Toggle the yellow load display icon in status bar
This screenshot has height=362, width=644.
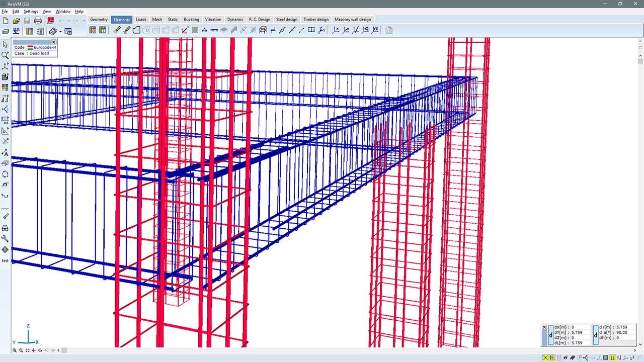(612, 357)
